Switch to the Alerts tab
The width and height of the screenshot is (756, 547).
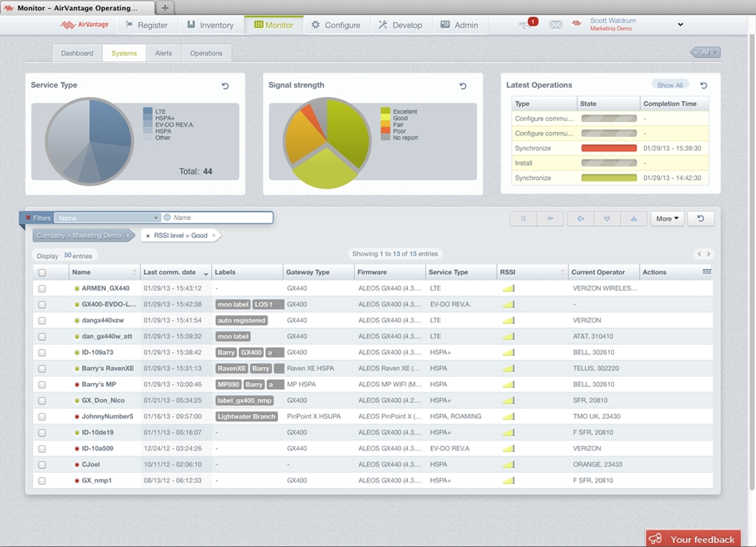pyautogui.click(x=163, y=53)
